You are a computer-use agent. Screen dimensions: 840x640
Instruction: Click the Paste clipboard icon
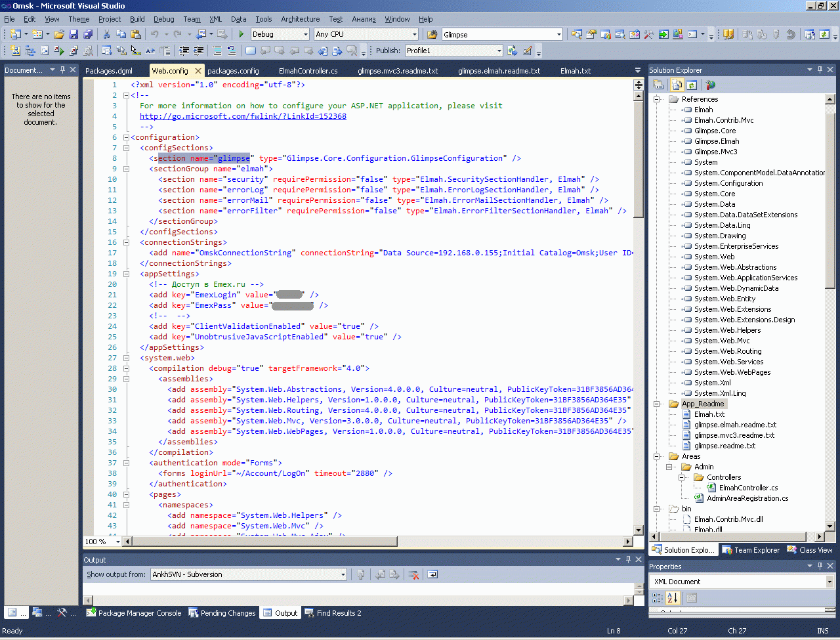136,34
